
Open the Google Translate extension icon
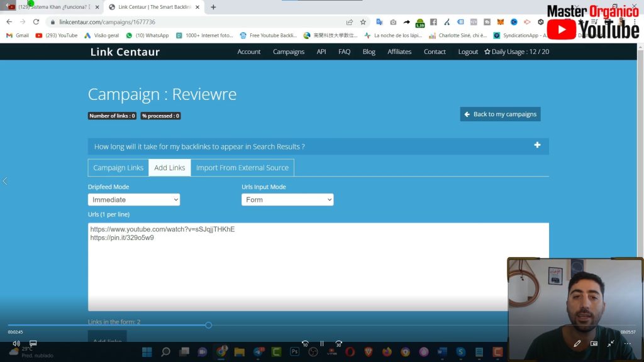(x=379, y=22)
